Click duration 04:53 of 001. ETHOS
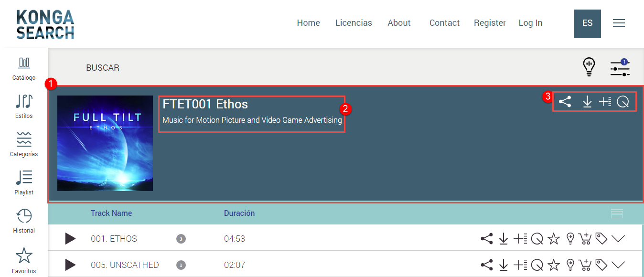The image size is (644, 277). pyautogui.click(x=235, y=239)
